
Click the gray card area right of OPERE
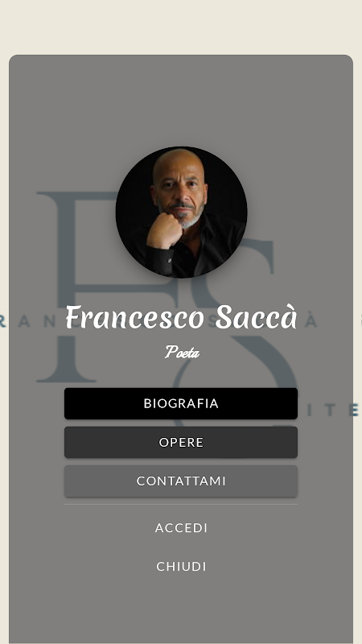tap(325, 442)
